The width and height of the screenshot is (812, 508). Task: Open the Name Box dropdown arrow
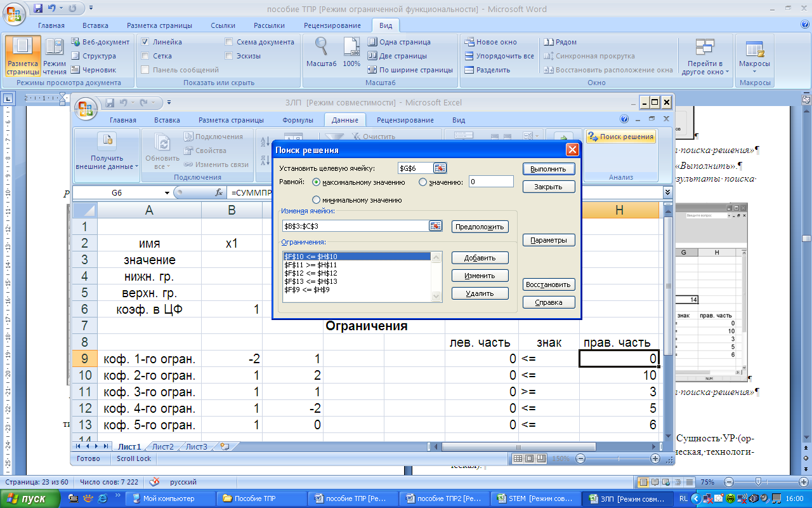167,192
